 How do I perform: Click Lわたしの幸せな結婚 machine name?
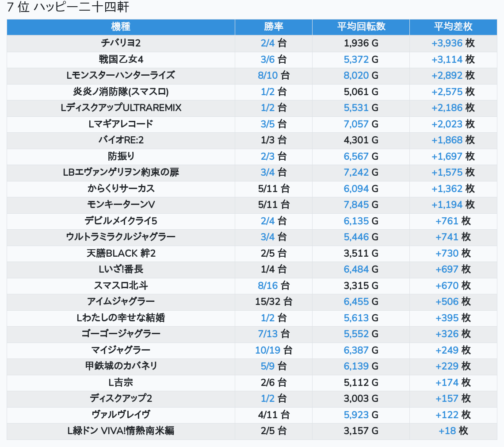coord(121,318)
